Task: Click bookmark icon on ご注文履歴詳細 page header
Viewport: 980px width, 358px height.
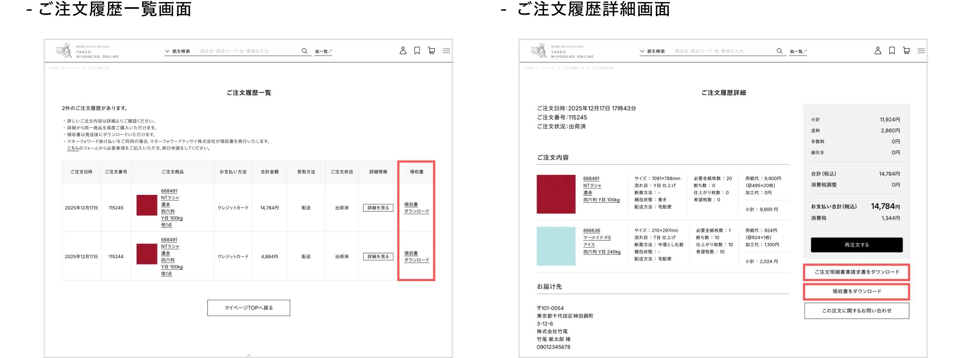Action: 892,51
